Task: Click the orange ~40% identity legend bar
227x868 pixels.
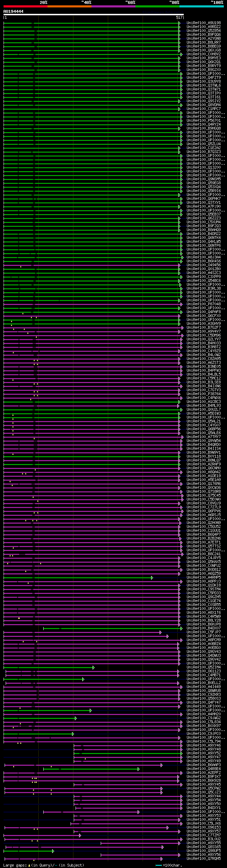Action: (x=69, y=6)
